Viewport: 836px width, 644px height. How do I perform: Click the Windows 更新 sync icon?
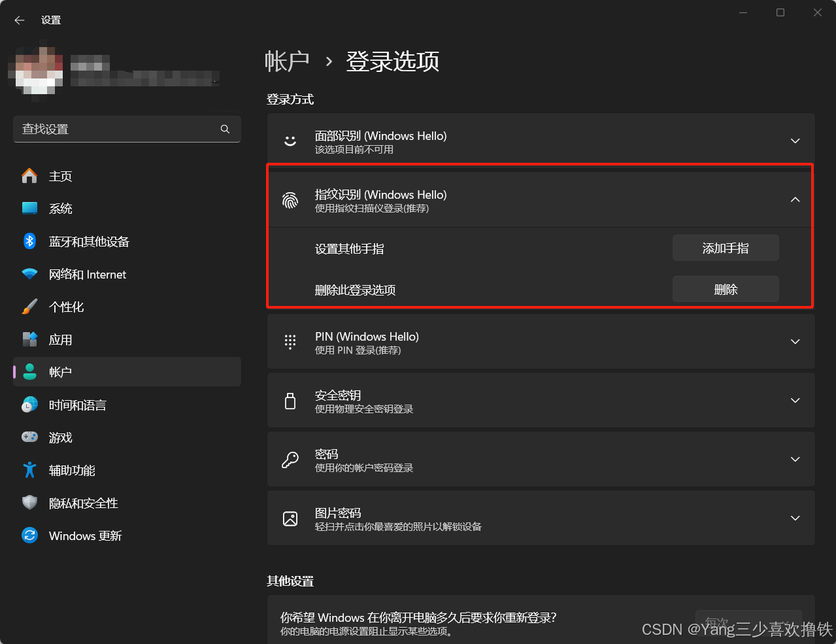[29, 535]
